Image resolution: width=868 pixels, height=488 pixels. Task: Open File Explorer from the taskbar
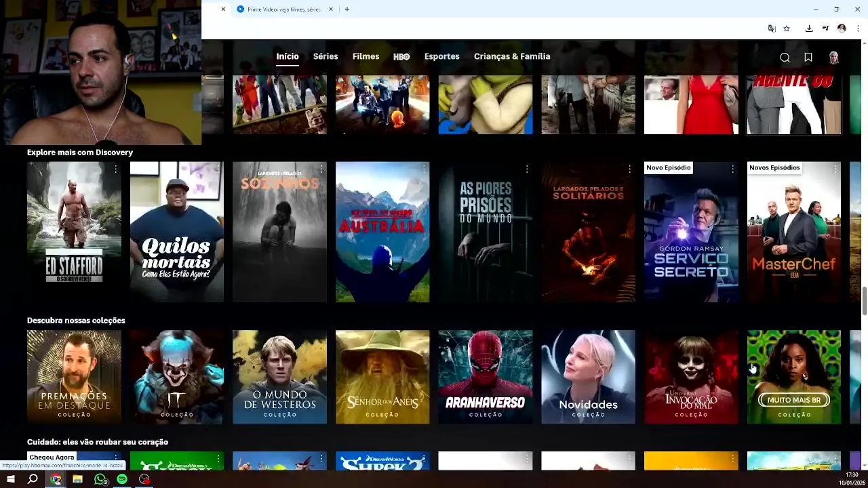coord(77,479)
